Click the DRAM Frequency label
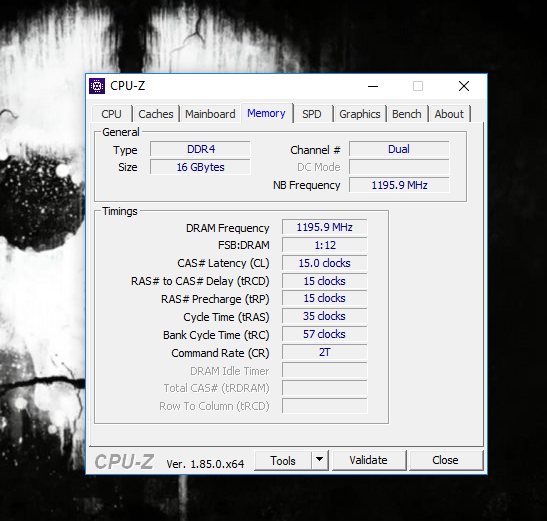 (x=227, y=228)
